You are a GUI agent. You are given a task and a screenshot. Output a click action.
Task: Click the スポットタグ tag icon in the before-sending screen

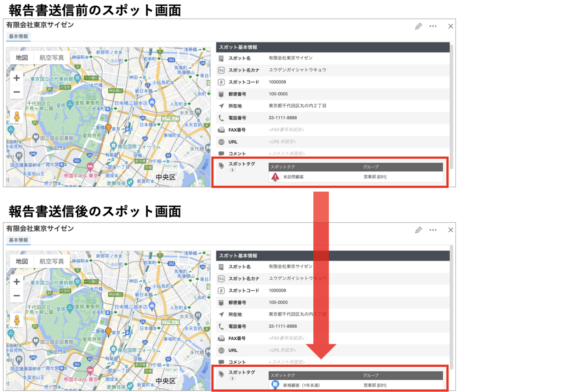(x=221, y=166)
